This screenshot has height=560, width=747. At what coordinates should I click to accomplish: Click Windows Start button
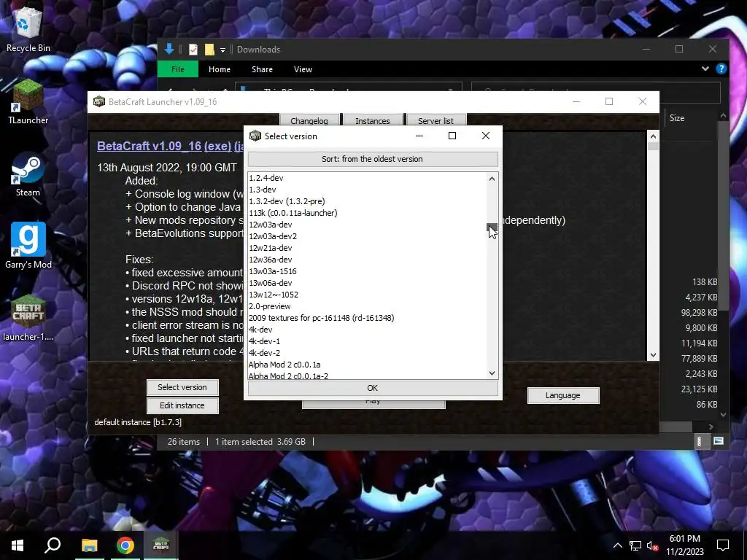pos(18,545)
